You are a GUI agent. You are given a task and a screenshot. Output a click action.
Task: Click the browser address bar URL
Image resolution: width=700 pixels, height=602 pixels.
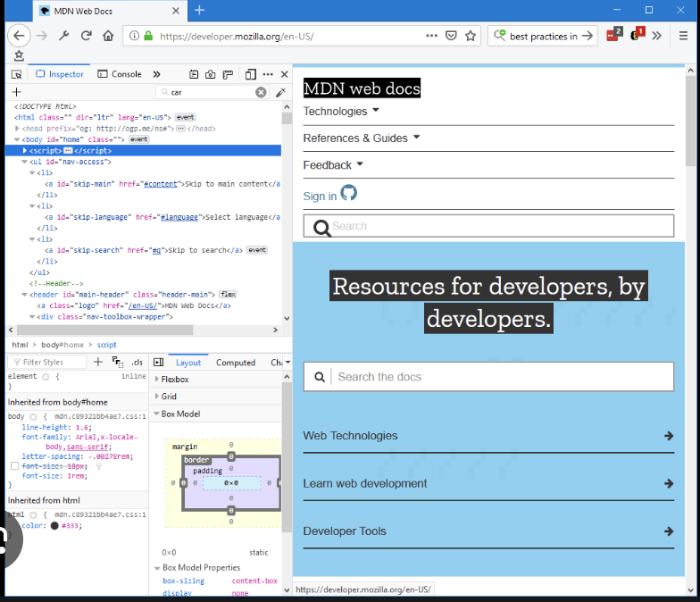(x=237, y=37)
